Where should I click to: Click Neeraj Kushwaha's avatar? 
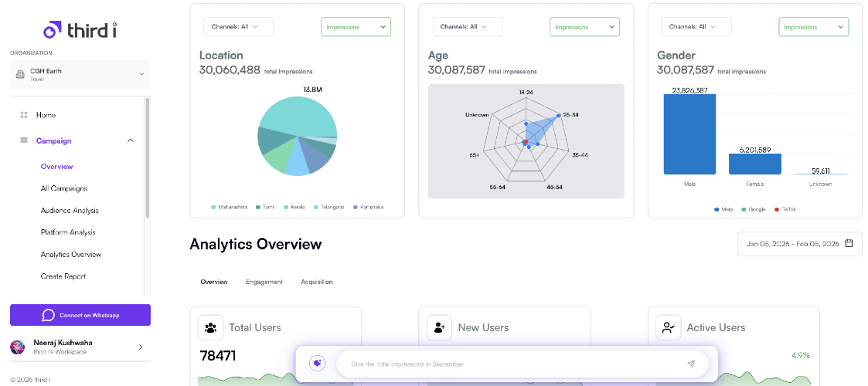(x=18, y=347)
